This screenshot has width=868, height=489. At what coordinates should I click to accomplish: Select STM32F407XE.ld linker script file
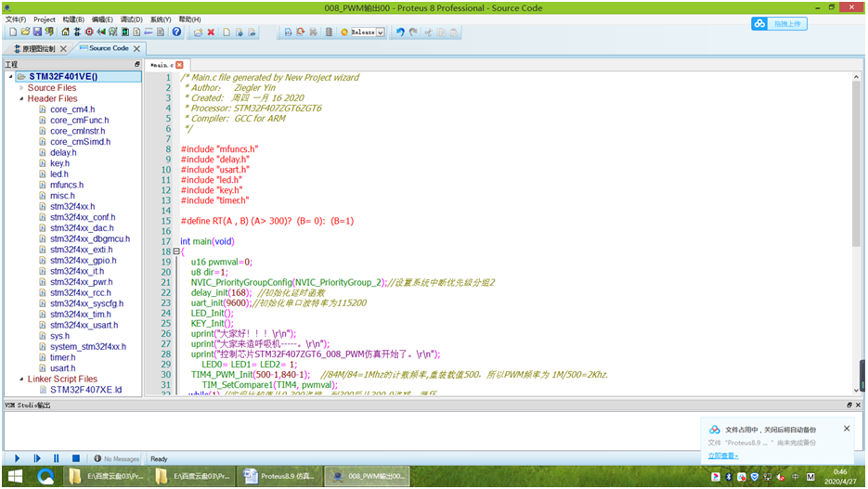pos(85,390)
